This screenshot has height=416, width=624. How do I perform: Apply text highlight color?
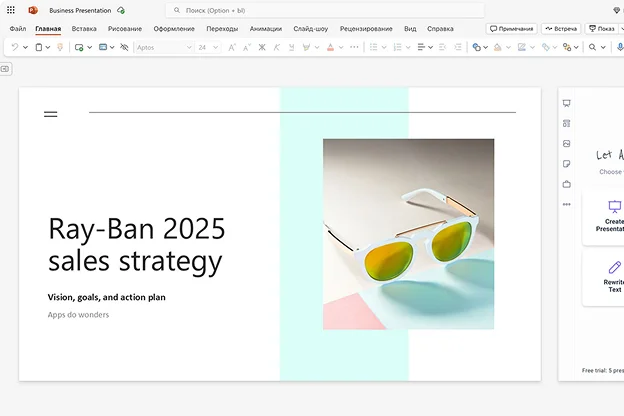coord(306,47)
